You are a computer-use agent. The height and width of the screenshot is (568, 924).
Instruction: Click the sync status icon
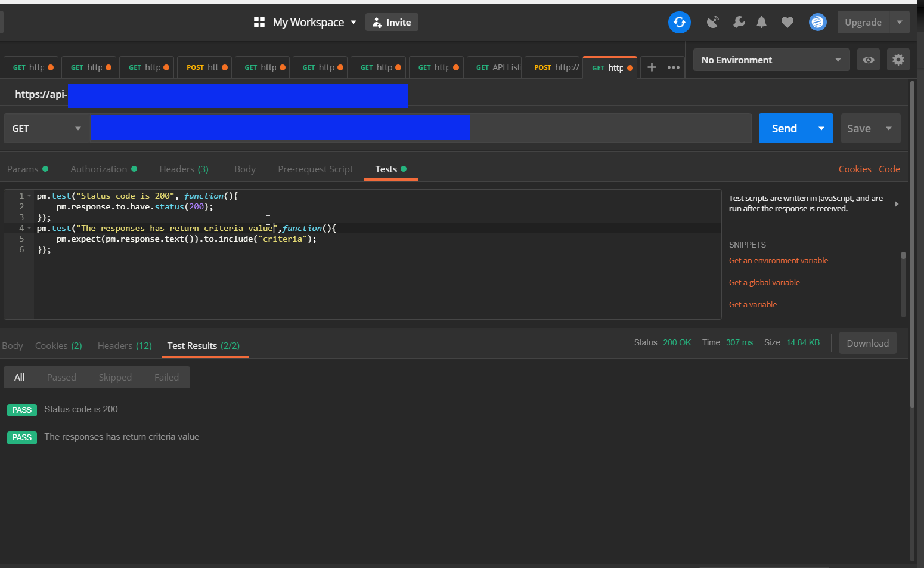pyautogui.click(x=679, y=23)
